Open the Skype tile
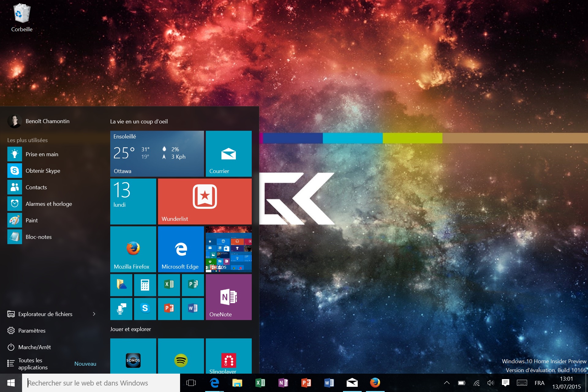Screen dimensions: 588x392 pyautogui.click(x=145, y=309)
